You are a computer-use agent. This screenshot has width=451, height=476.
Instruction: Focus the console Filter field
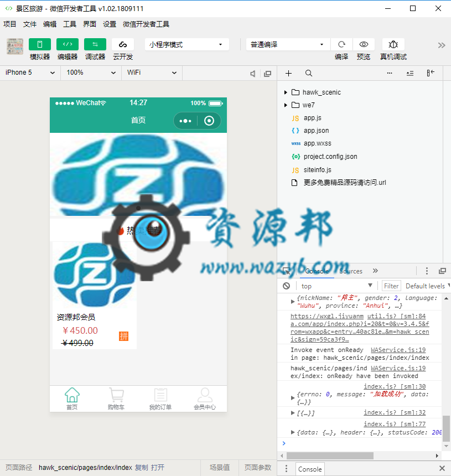point(391,286)
